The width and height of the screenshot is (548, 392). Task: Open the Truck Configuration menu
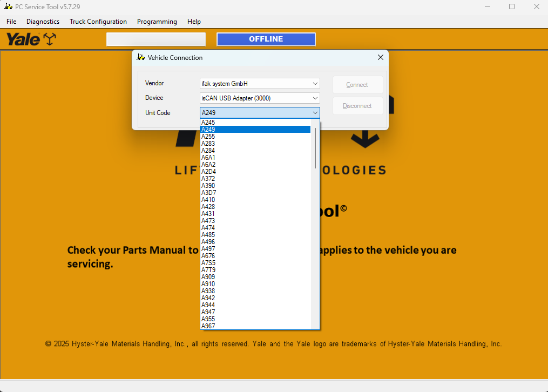click(98, 22)
